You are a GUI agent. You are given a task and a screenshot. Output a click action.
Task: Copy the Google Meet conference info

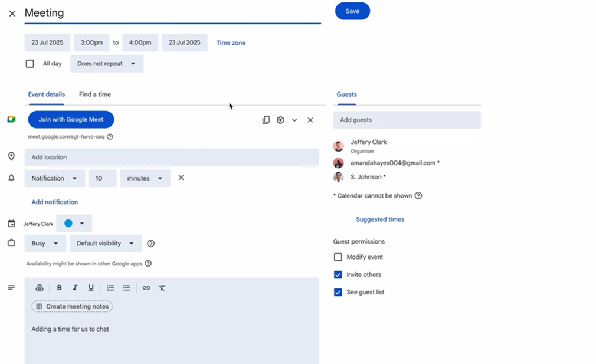pyautogui.click(x=266, y=120)
